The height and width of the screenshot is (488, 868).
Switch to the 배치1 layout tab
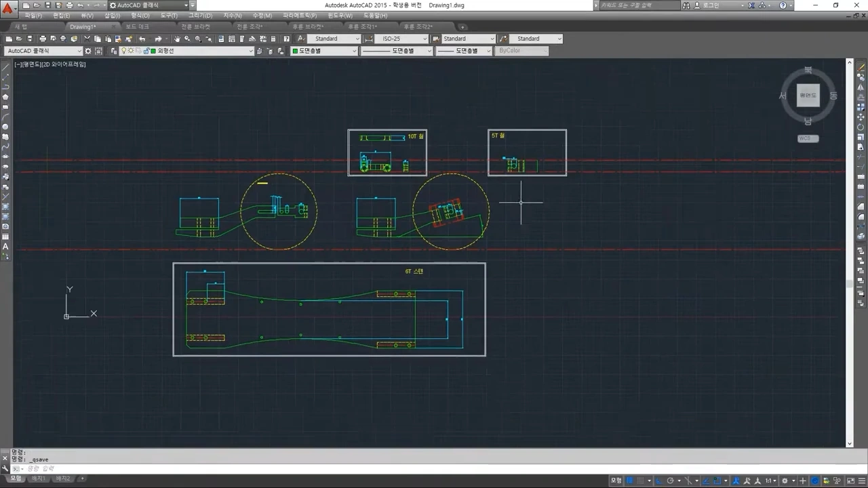39,479
